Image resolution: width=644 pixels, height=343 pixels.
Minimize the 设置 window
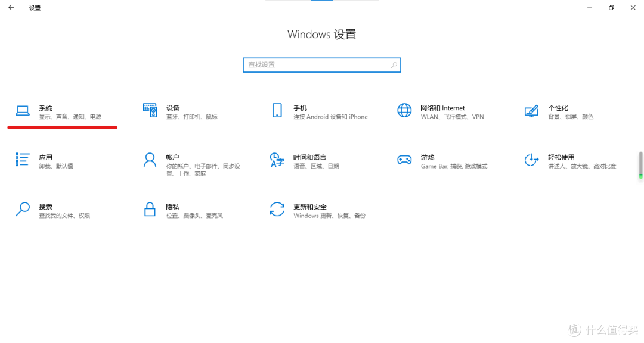pyautogui.click(x=590, y=7)
